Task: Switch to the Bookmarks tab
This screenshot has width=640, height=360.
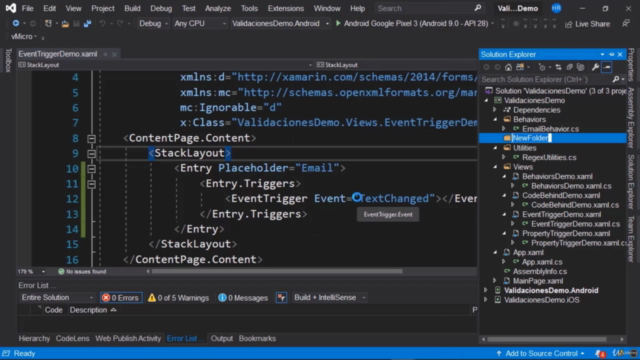Action: pyautogui.click(x=257, y=339)
